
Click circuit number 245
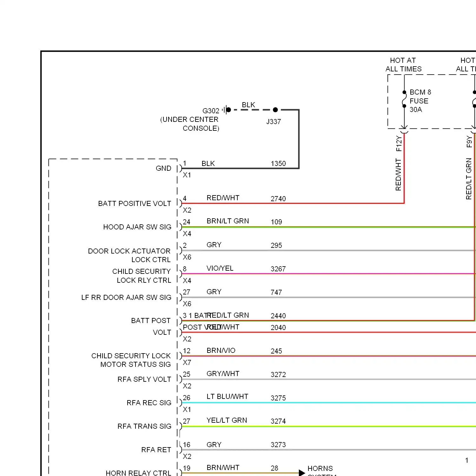tap(276, 351)
